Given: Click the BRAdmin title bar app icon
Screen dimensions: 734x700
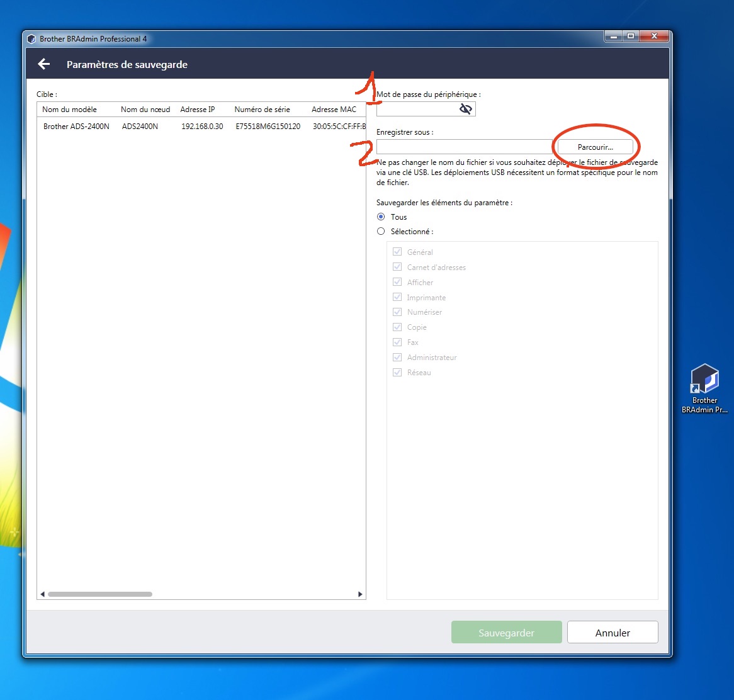Looking at the screenshot, I should pyautogui.click(x=32, y=39).
